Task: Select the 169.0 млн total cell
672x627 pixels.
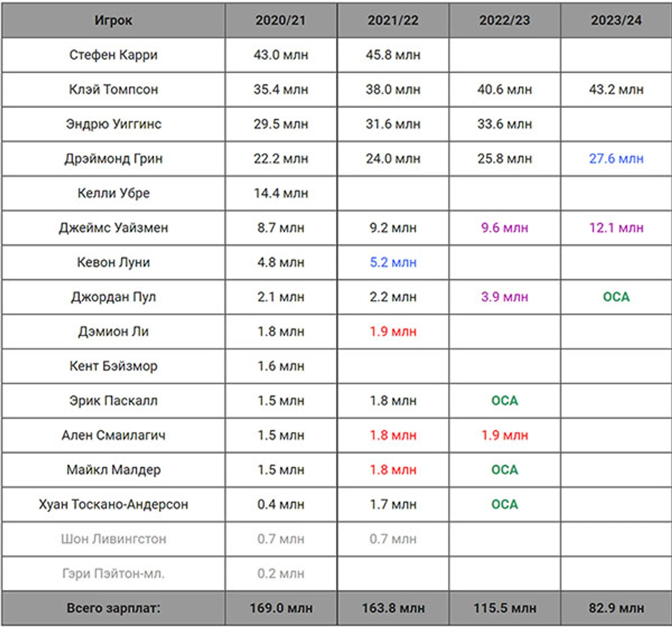Action: (x=281, y=608)
